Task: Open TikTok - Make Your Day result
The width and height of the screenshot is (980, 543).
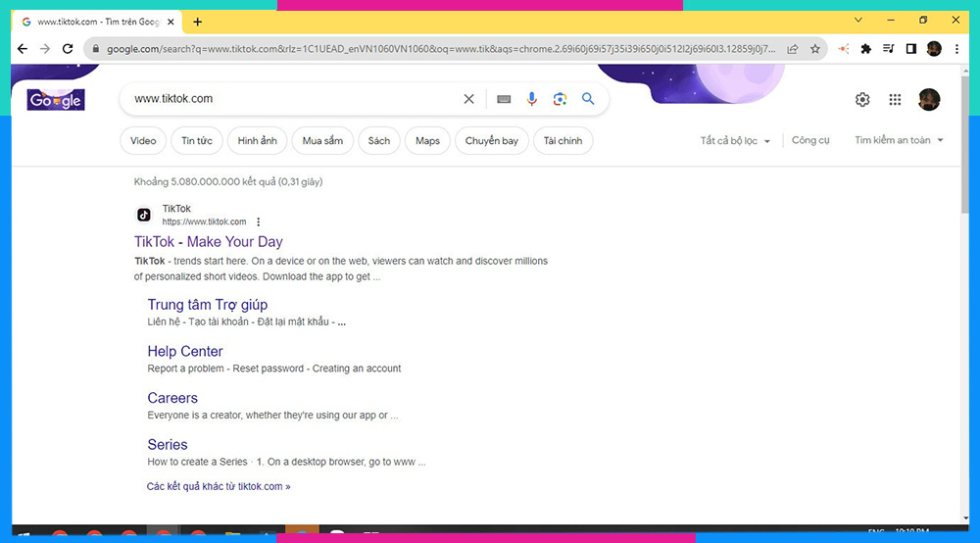Action: (x=208, y=242)
